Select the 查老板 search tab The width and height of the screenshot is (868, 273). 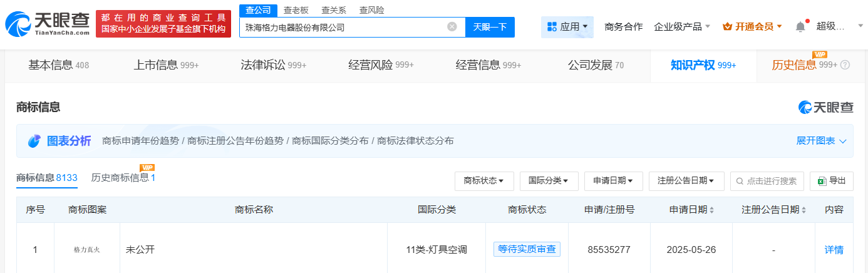point(296,10)
